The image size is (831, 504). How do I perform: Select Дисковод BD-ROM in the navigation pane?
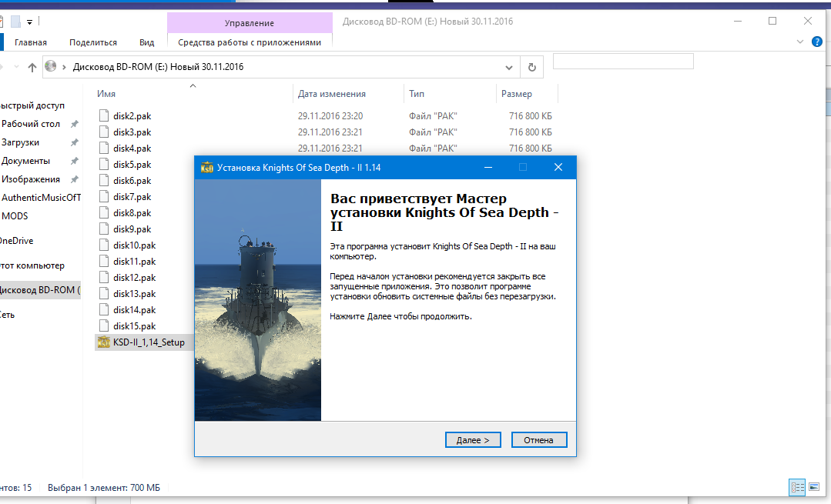tap(40, 290)
